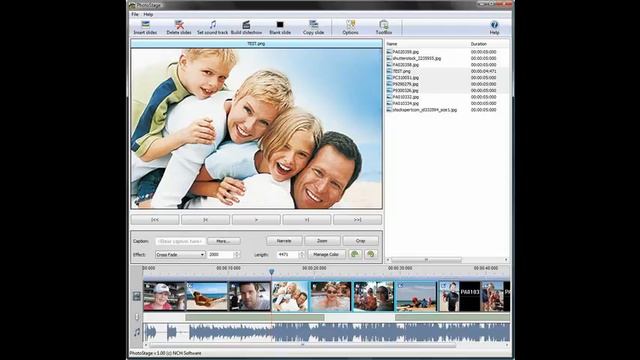Click the PhotoStage title bar app icon

[x=132, y=5]
